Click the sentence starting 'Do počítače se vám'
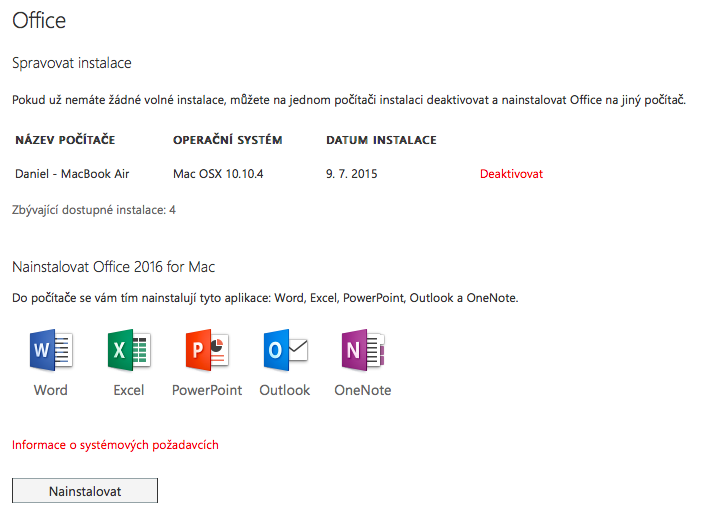Viewport: 707px width, 516px height. [265, 298]
